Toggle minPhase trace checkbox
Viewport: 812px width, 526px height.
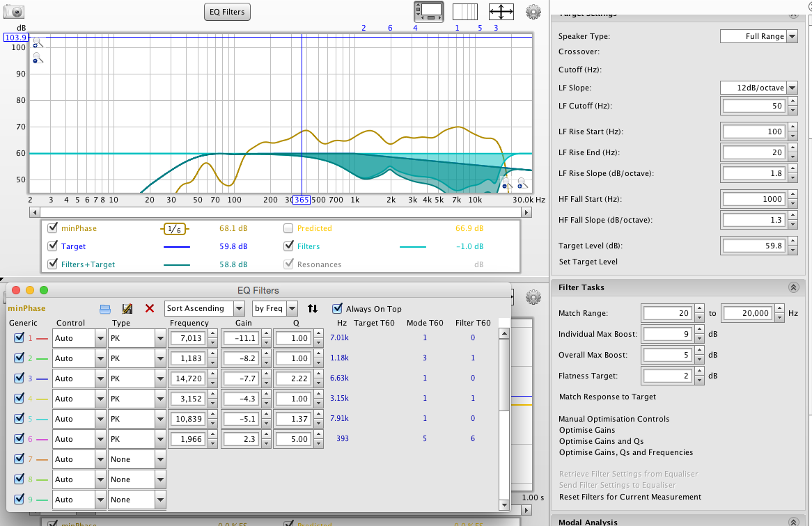point(52,228)
